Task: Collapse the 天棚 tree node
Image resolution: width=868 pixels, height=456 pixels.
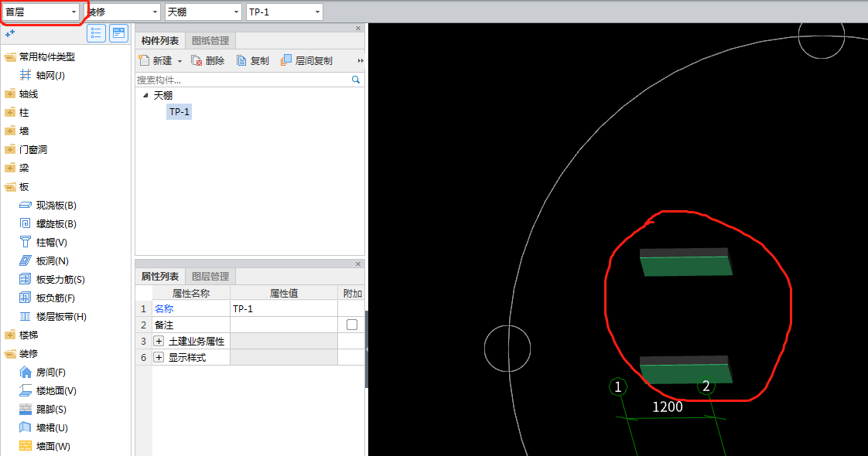Action: (145, 96)
